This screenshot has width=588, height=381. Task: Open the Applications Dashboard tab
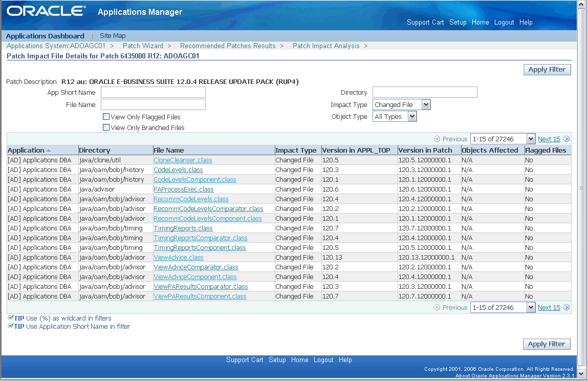click(x=45, y=36)
